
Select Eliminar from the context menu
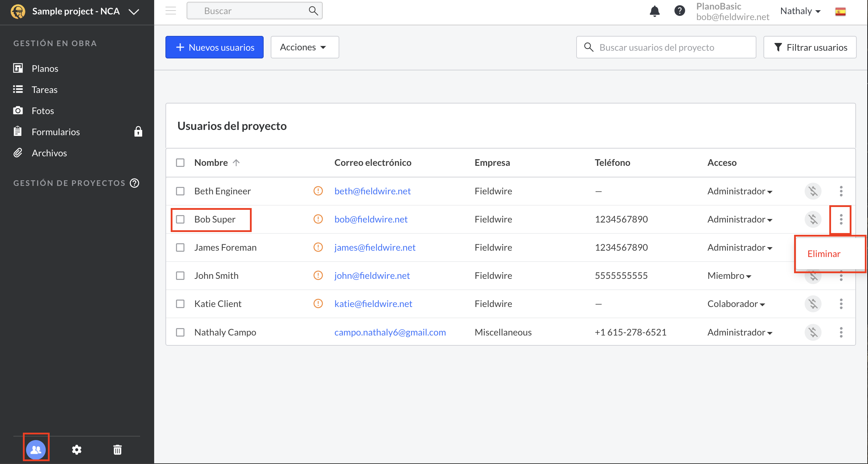click(x=824, y=254)
